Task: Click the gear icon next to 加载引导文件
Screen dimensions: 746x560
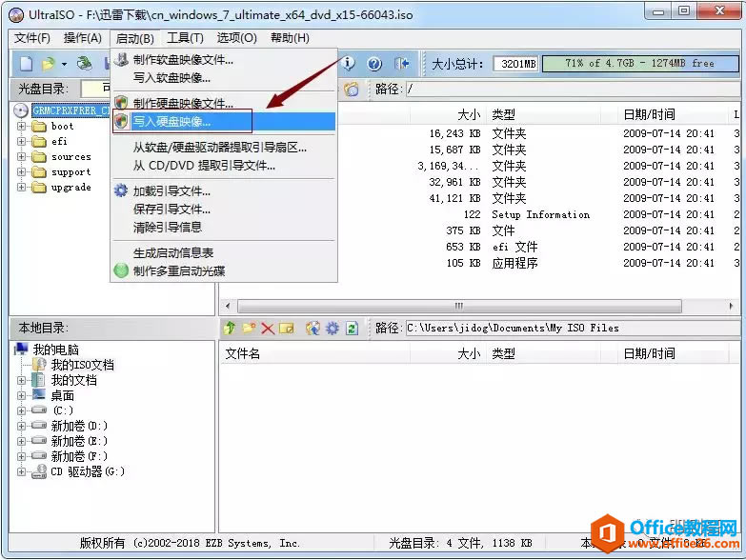Action: pyautogui.click(x=121, y=190)
